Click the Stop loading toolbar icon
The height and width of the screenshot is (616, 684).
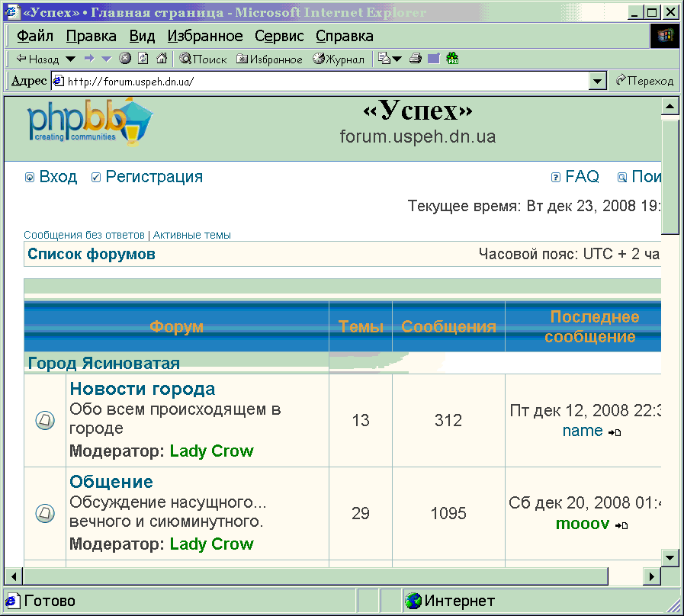coord(125,59)
